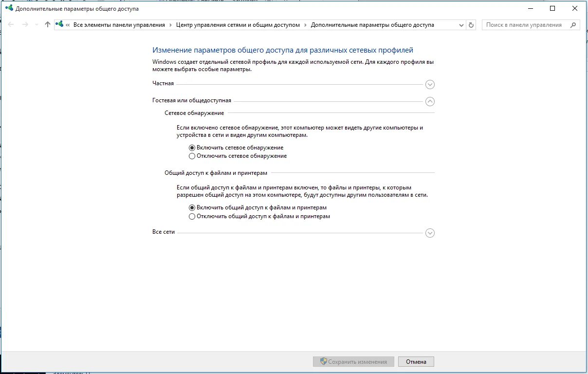Click the window title bar network icon
This screenshot has height=374, width=588.
click(x=9, y=8)
